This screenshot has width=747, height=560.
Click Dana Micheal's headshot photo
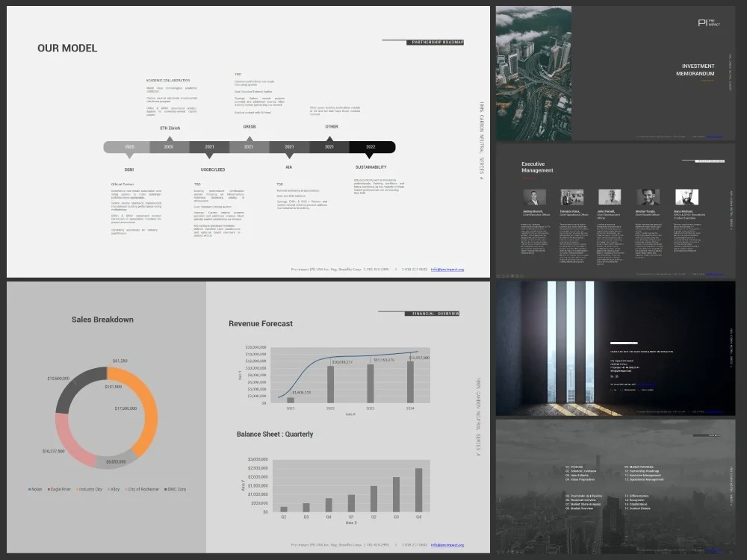coord(687,197)
